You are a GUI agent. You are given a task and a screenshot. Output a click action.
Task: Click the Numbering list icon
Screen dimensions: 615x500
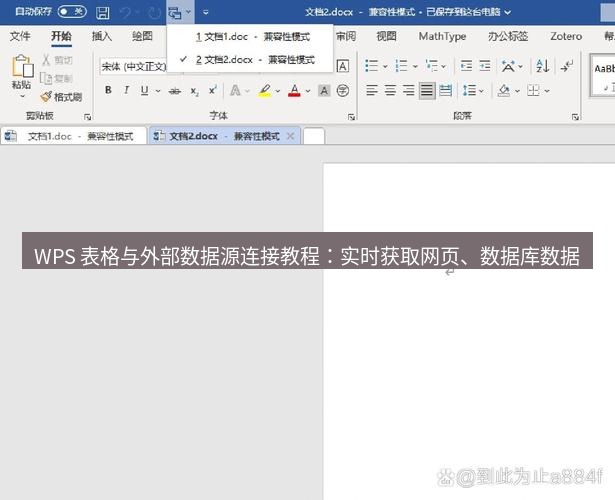coord(401,66)
